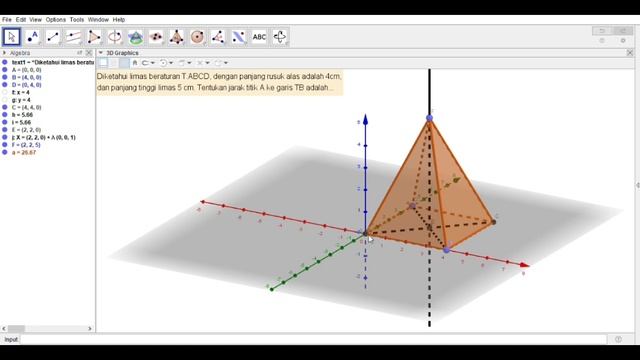Open the File menu
640x360 pixels.
(7, 20)
